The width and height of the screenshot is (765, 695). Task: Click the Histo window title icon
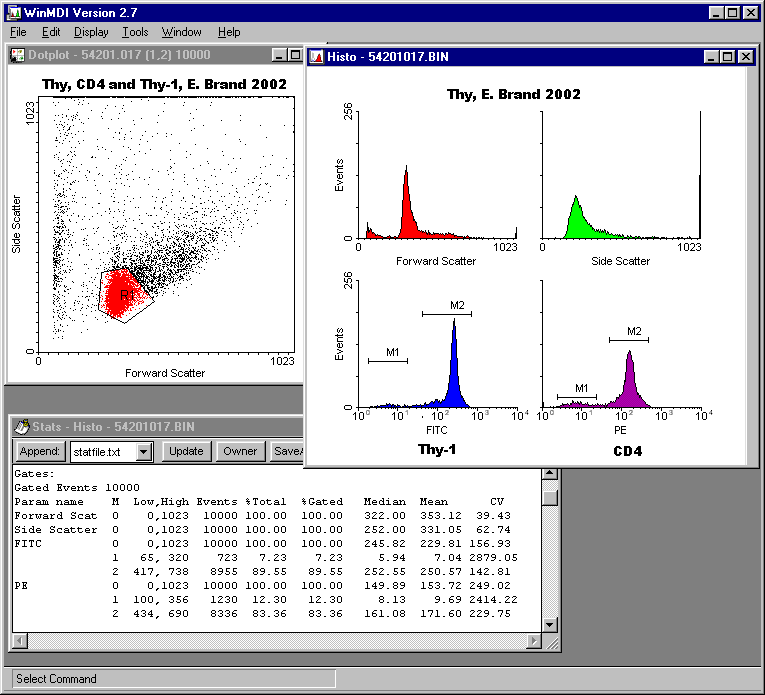(316, 56)
